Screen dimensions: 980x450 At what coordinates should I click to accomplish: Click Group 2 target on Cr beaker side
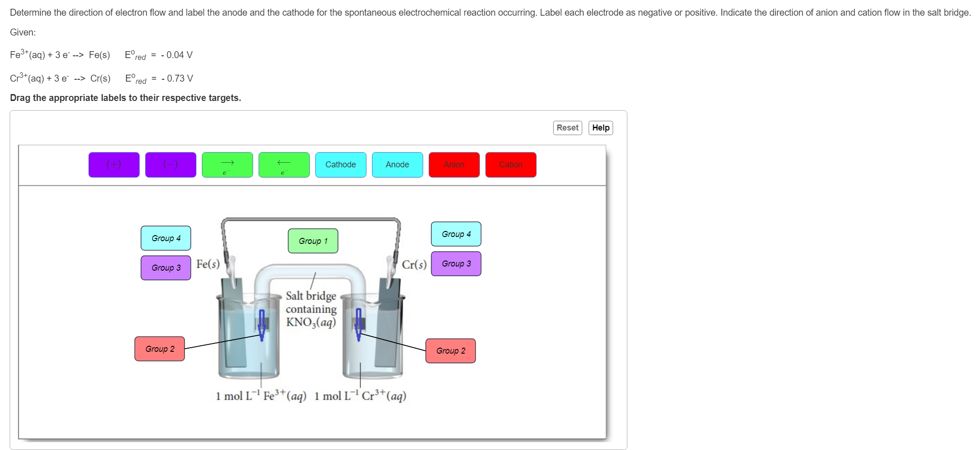click(450, 351)
